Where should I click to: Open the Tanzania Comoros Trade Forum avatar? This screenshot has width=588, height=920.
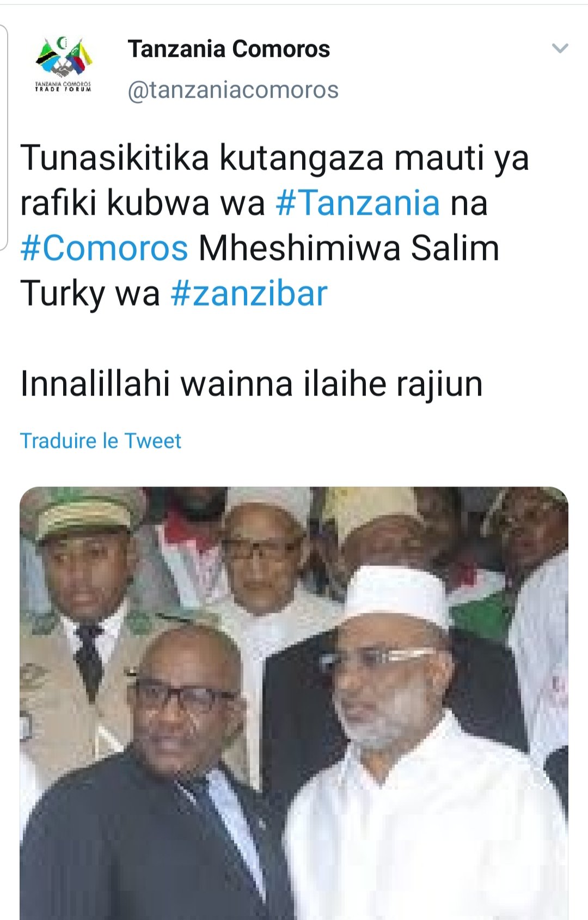click(64, 64)
